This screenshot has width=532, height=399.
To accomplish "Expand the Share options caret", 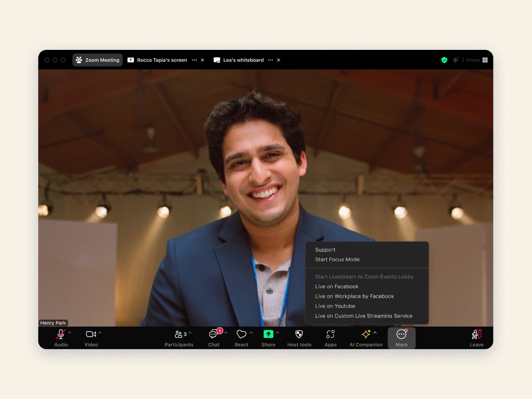I will click(278, 333).
